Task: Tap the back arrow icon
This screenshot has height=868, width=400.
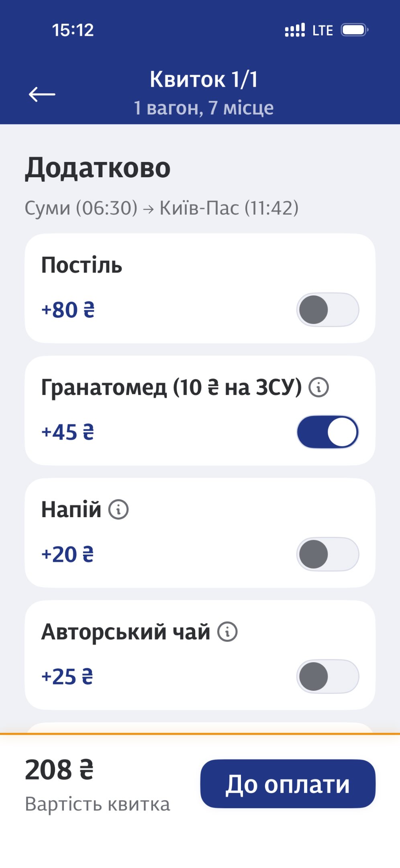Action: [x=42, y=94]
